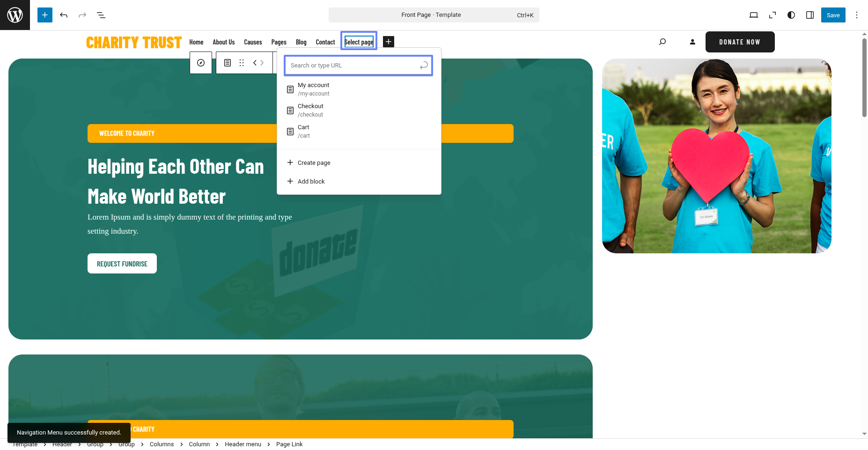Open the Document Overview list view
This screenshot has width=868, height=450.
pyautogui.click(x=101, y=15)
